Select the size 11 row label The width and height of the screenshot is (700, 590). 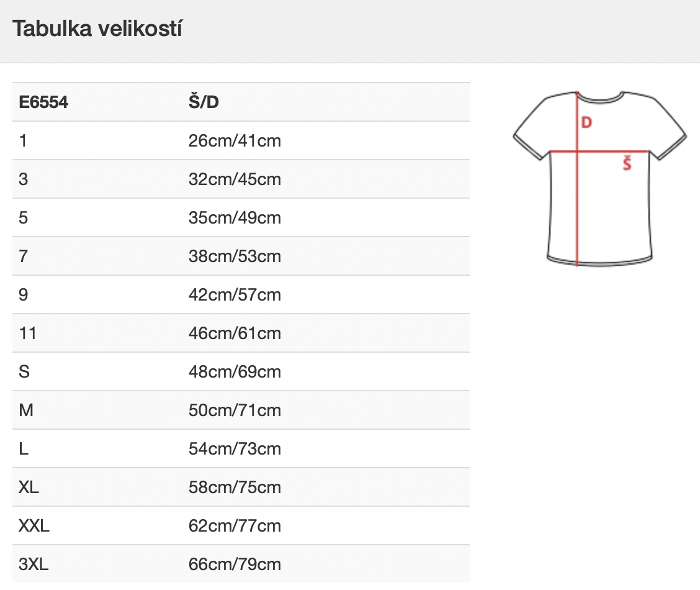(27, 333)
